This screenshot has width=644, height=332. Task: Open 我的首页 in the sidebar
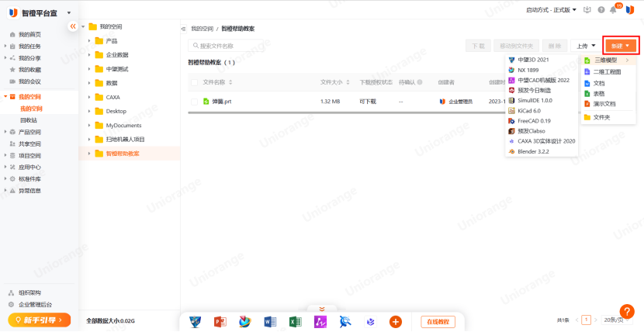pos(29,34)
